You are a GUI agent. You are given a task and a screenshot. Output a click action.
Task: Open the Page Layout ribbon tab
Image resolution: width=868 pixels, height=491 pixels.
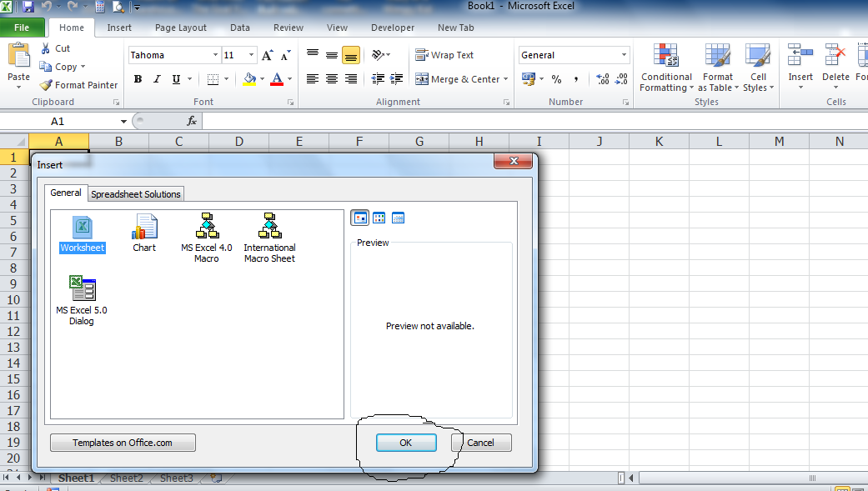(180, 28)
